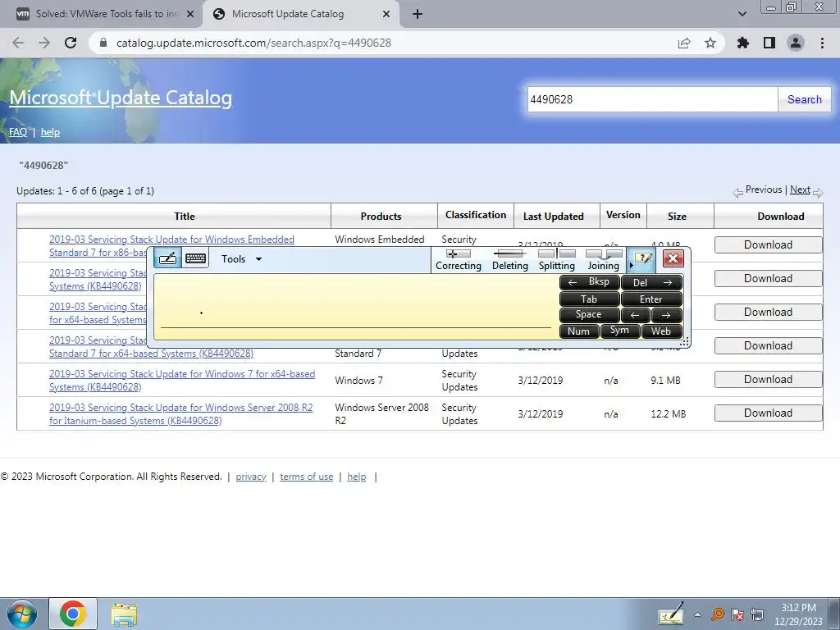The image size is (840, 630).
Task: Click the input panel Enter key
Action: point(651,299)
